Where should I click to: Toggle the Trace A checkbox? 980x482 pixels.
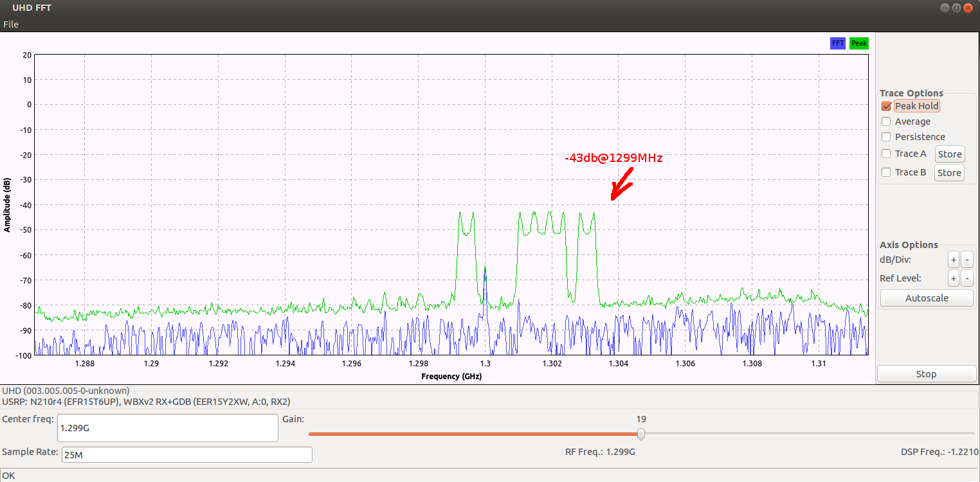point(887,154)
